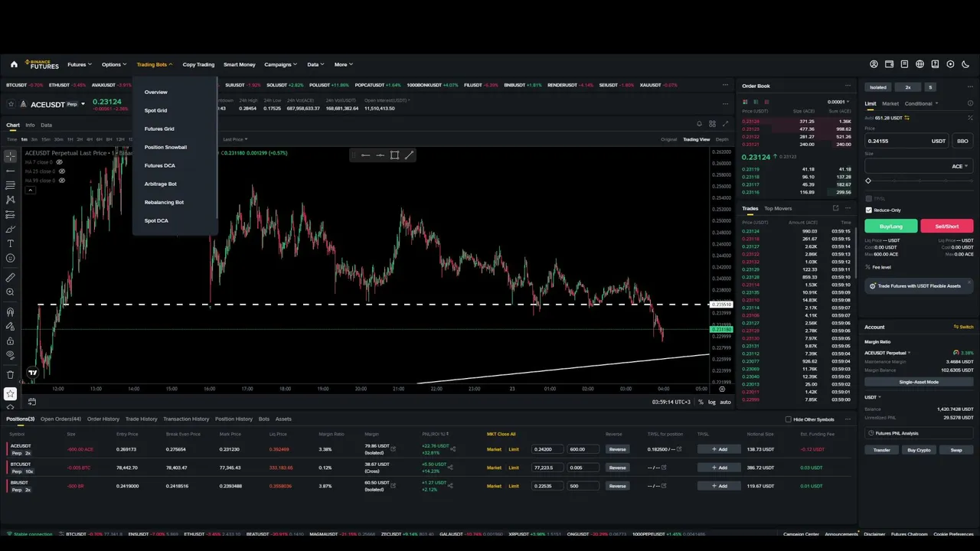Enable the TP/SL checkbox
The height and width of the screenshot is (551, 980).
tap(868, 199)
